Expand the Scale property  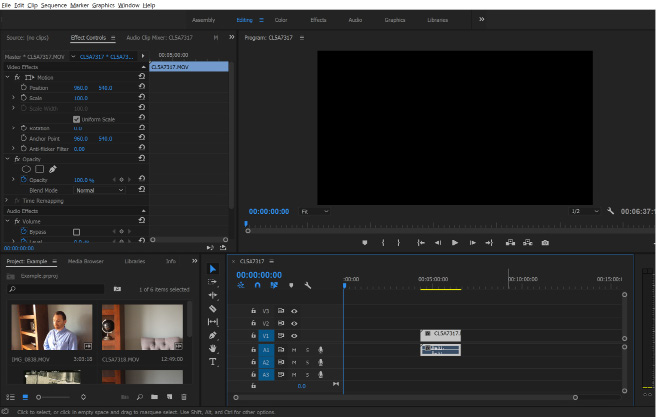[x=13, y=98]
